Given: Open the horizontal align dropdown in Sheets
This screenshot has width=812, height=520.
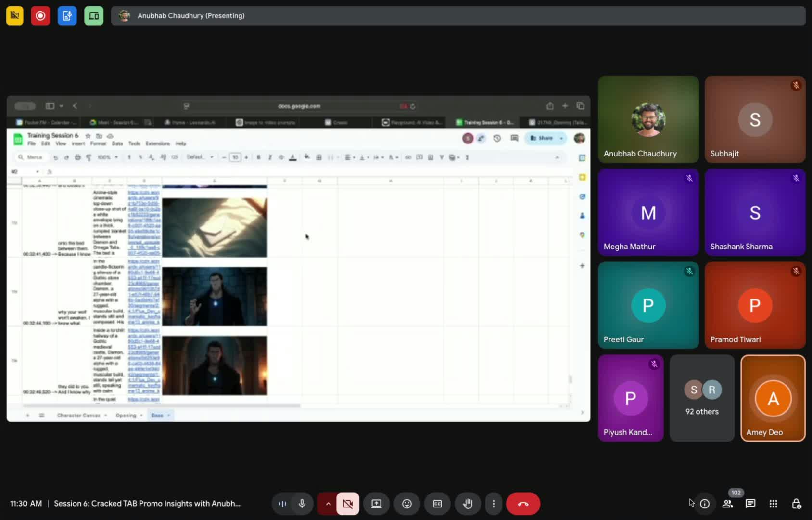Looking at the screenshot, I should [350, 157].
